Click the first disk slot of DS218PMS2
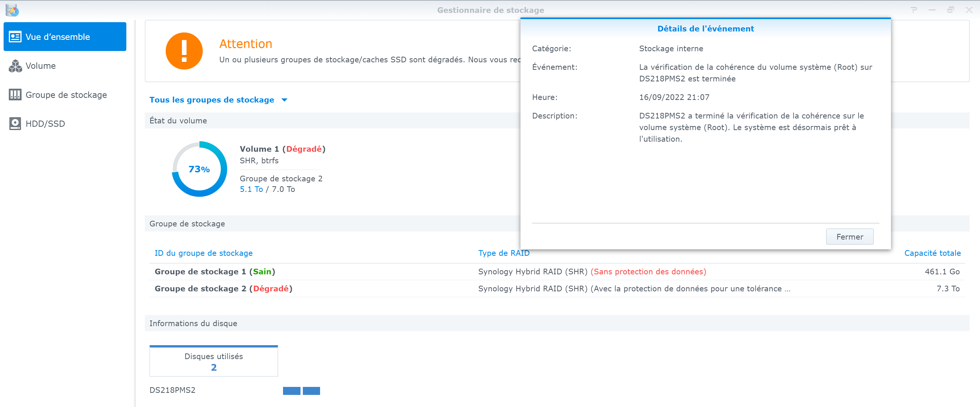Viewport: 980px width, 407px height. [292, 391]
